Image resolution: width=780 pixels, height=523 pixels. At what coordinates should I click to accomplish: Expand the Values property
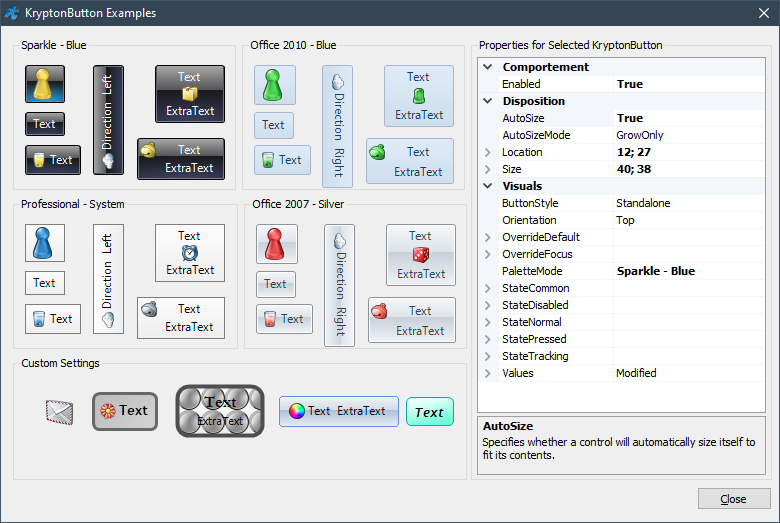pyautogui.click(x=488, y=373)
